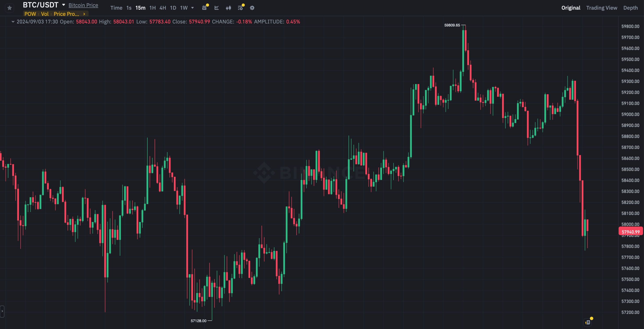The height and width of the screenshot is (329, 644).
Task: Switch to Depth chart view
Action: (x=630, y=8)
